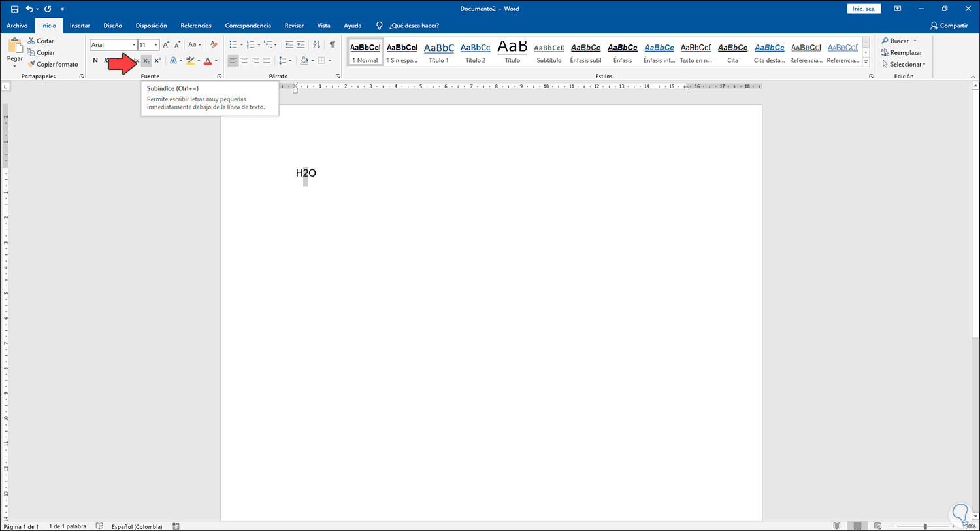
Task: Apply the Título 1 style
Action: [x=438, y=53]
